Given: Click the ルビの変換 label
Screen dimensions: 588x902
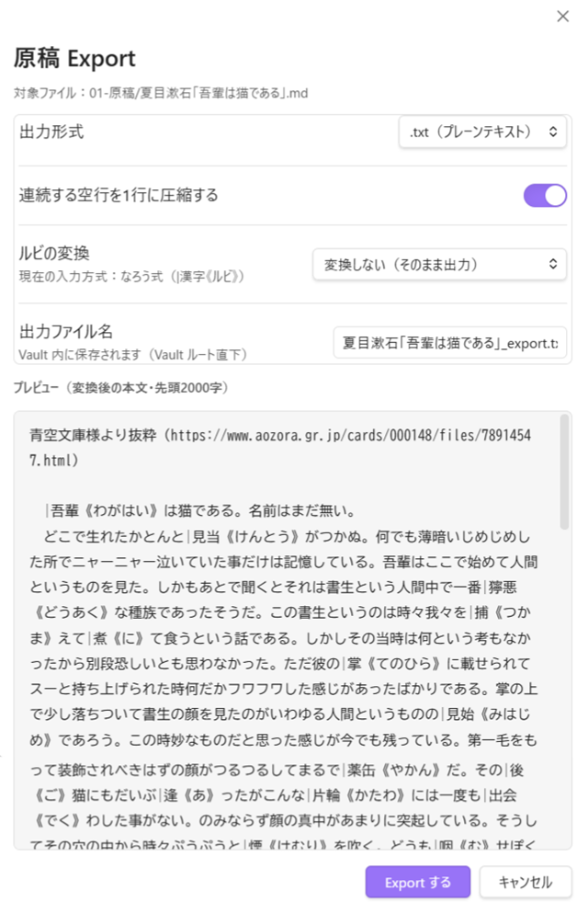Looking at the screenshot, I should 54,253.
